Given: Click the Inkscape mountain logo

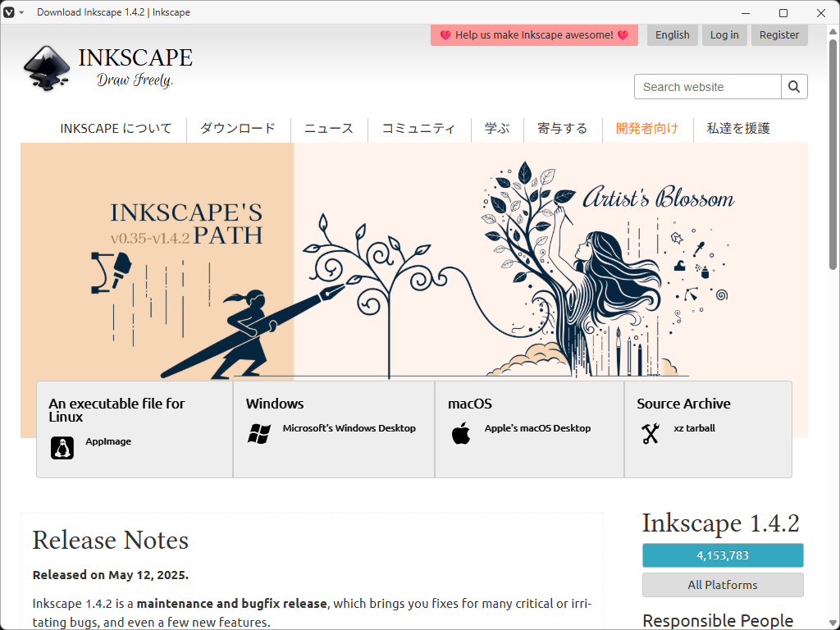Looking at the screenshot, I should click(47, 69).
